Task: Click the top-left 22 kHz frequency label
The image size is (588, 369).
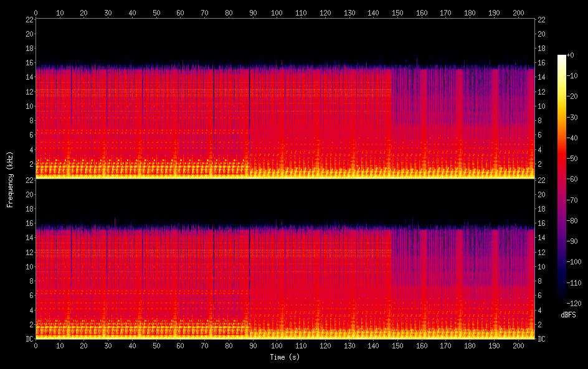Action: coord(29,19)
